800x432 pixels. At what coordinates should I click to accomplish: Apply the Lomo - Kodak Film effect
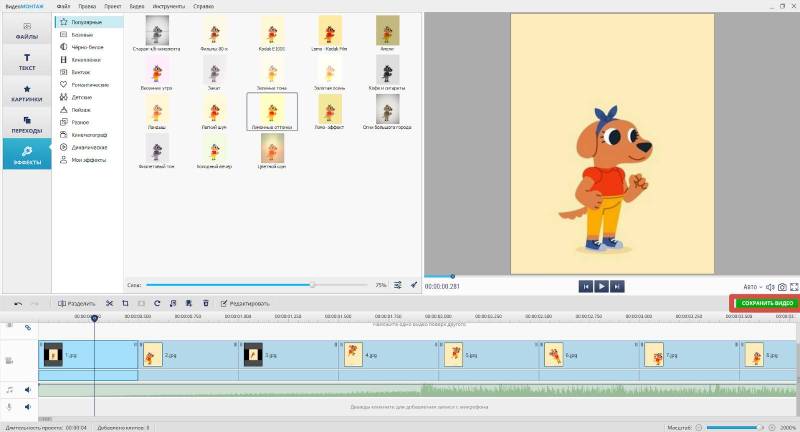point(330,31)
